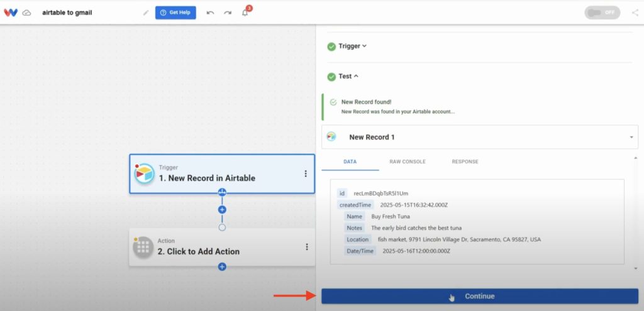Click the cloud sync status icon
This screenshot has height=311, width=644.
26,13
